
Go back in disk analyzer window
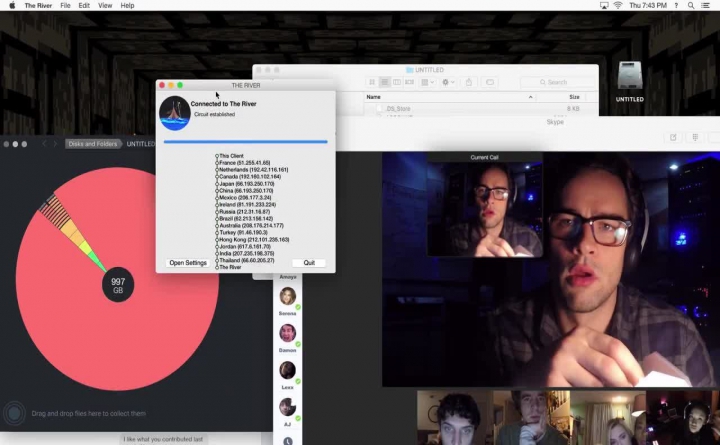[x=44, y=144]
